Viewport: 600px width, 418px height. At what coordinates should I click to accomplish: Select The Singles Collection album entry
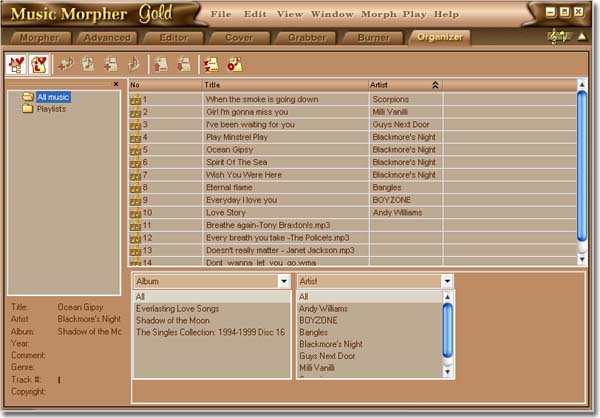(x=211, y=332)
